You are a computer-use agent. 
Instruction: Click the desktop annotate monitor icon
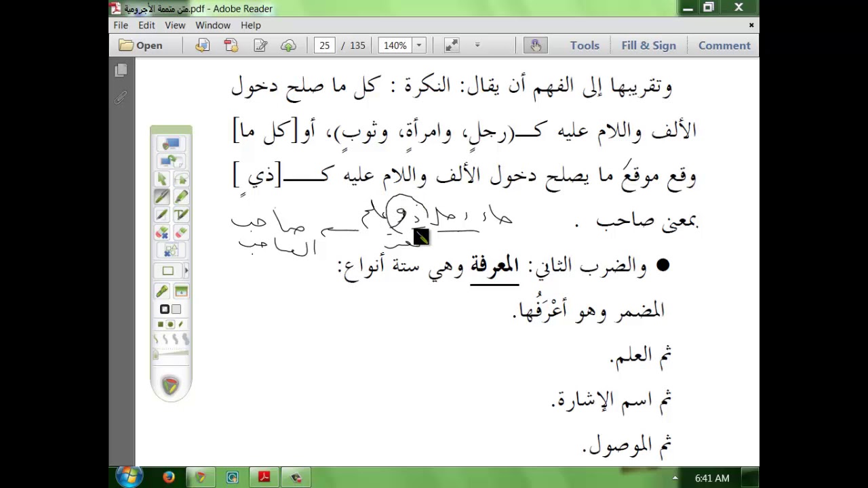[x=171, y=144]
